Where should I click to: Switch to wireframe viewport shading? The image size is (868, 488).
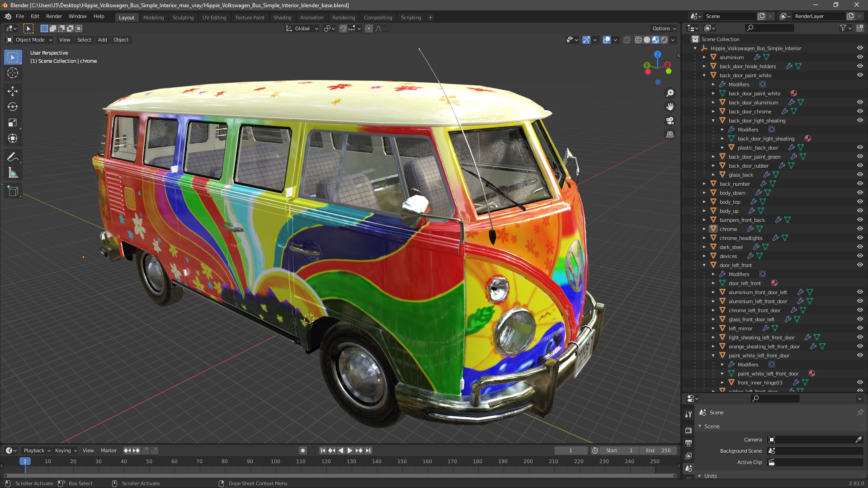[x=638, y=40]
